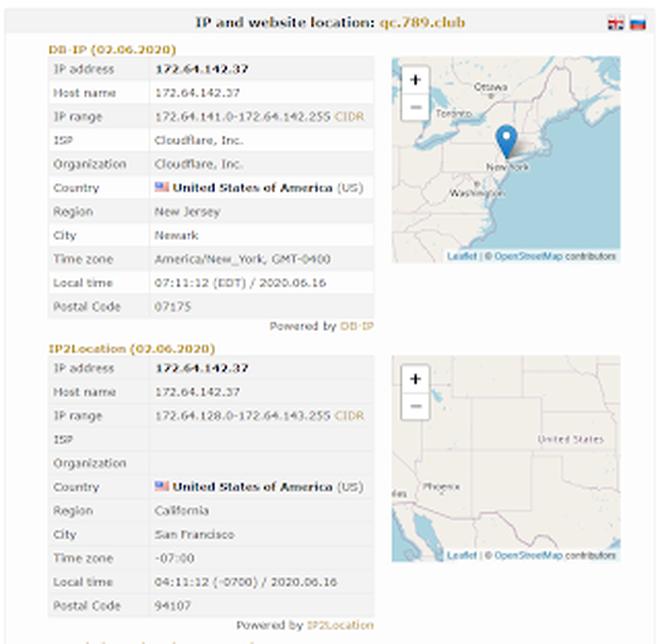Open the qc.789.club link in the title
This screenshot has height=644, width=660.
pos(422,22)
